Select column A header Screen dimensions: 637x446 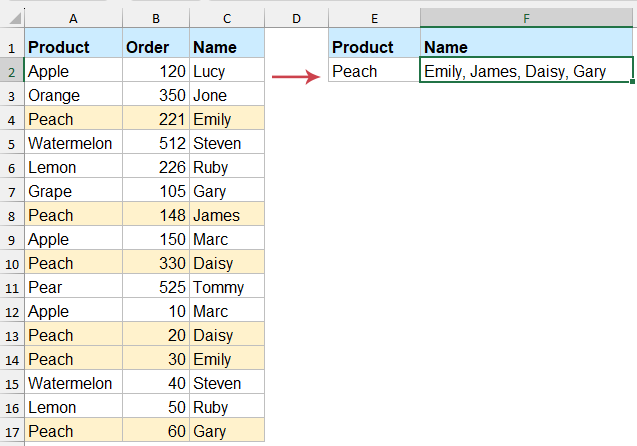[73, 18]
